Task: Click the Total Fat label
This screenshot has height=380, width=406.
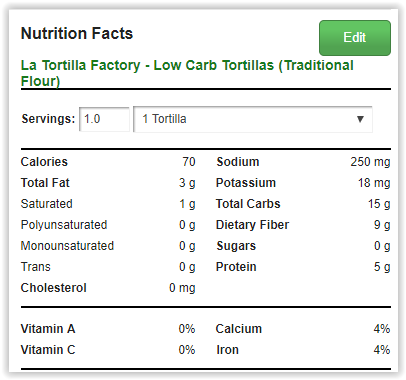Action: [45, 183]
